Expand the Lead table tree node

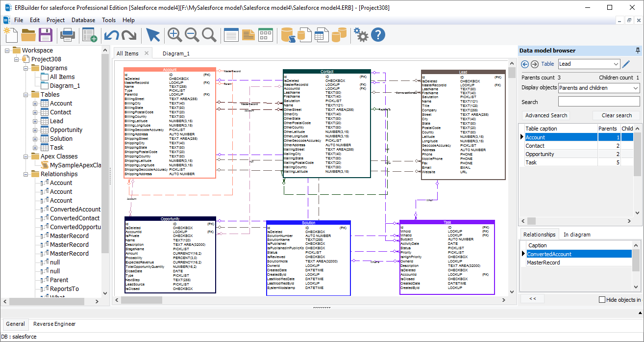(35, 121)
